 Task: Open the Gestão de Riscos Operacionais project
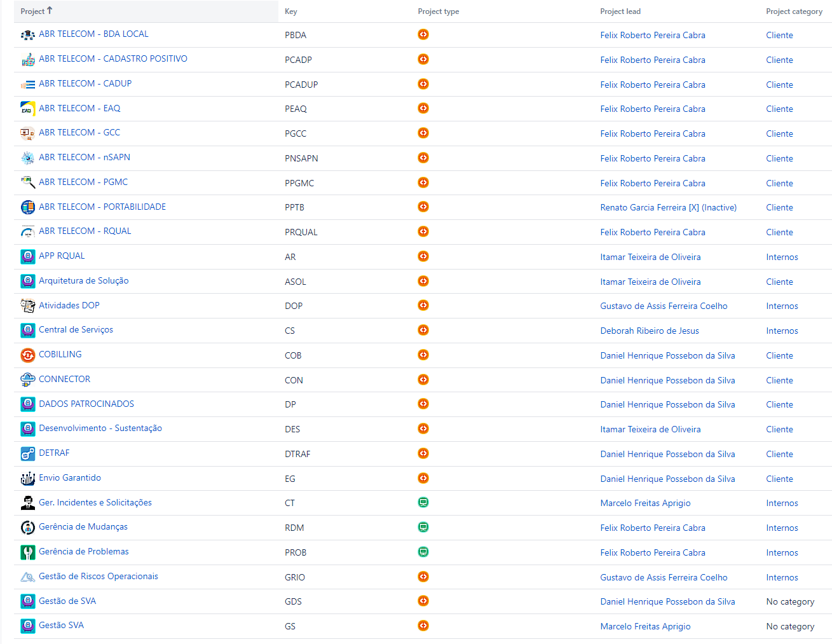[x=99, y=576]
